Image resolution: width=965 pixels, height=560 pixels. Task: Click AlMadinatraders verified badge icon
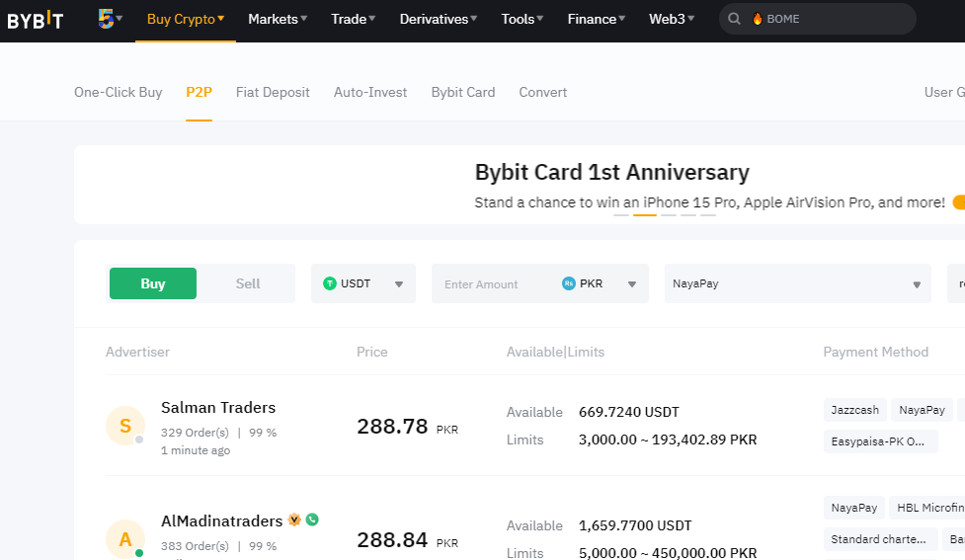pyautogui.click(x=294, y=520)
